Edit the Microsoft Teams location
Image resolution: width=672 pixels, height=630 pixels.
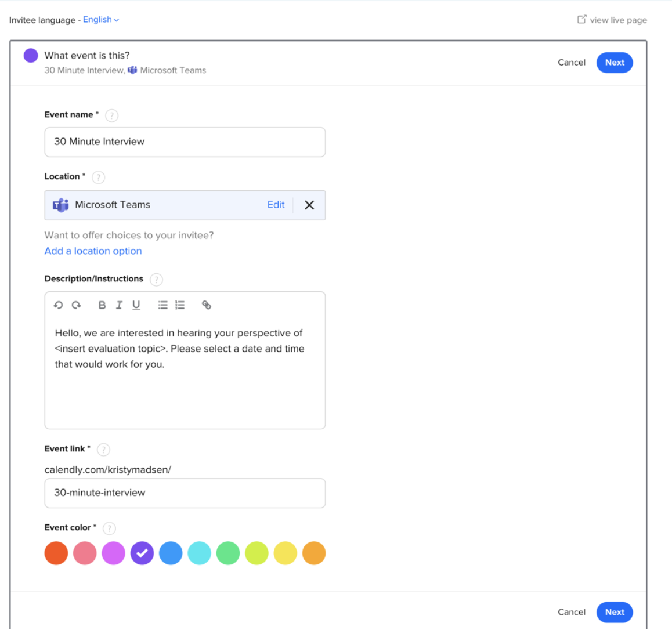[276, 205]
